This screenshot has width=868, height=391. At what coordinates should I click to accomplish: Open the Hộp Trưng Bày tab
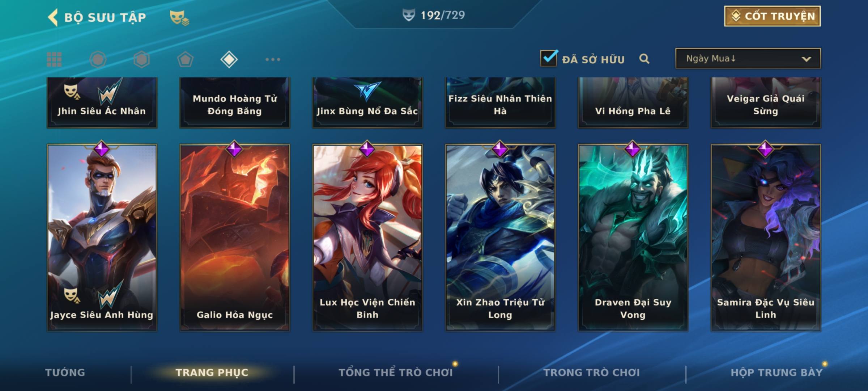click(x=776, y=373)
